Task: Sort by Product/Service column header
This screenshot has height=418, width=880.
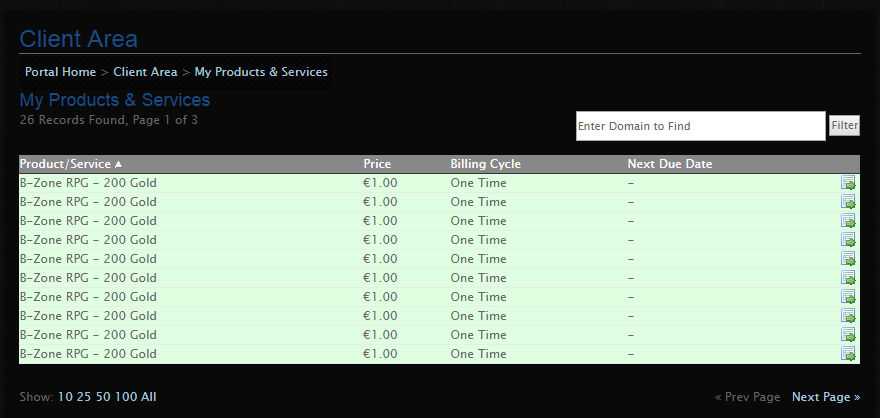Action: 65,164
